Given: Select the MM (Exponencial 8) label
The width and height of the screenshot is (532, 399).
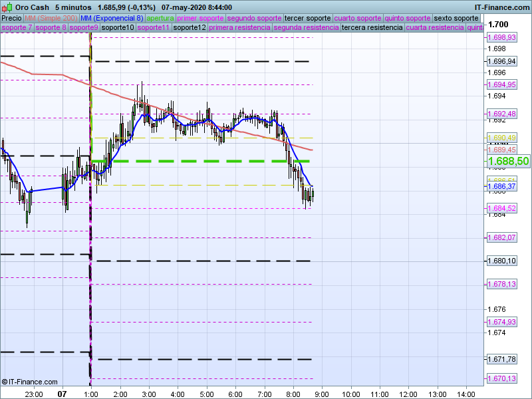Looking at the screenshot, I should (x=116, y=18).
